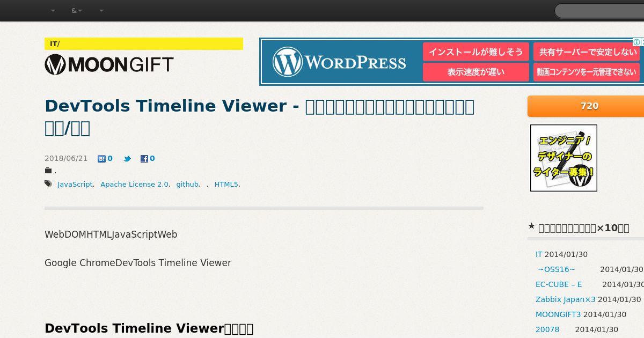Open the JavaScript tag link
Viewport: 644px width, 338px height.
pos(75,185)
